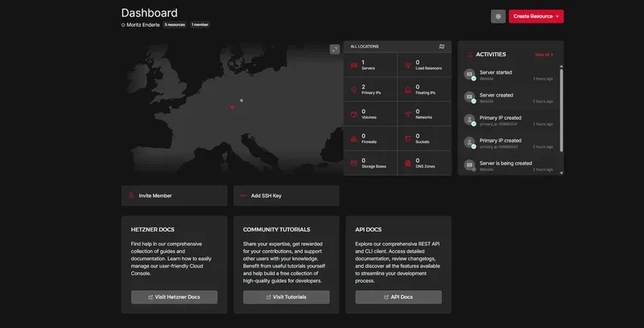Click the Server started activity icon
644x328 pixels.
(469, 74)
